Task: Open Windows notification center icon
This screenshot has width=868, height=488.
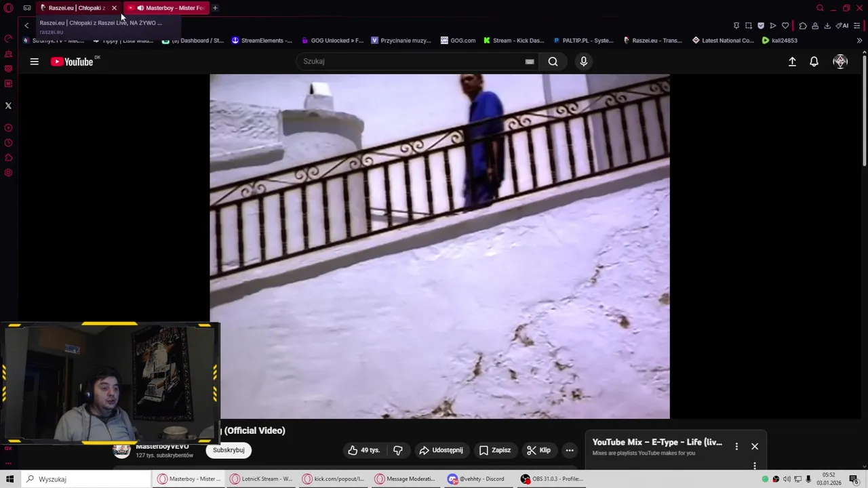Action: (854, 479)
